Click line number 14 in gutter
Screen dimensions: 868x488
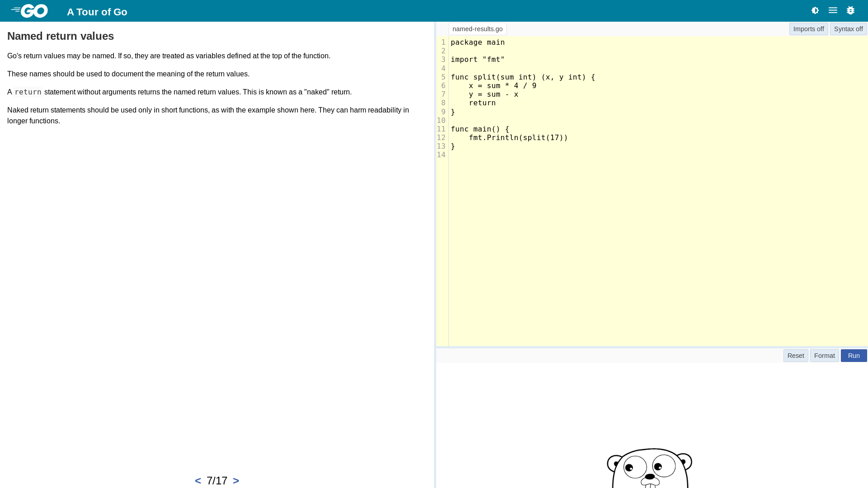point(441,155)
